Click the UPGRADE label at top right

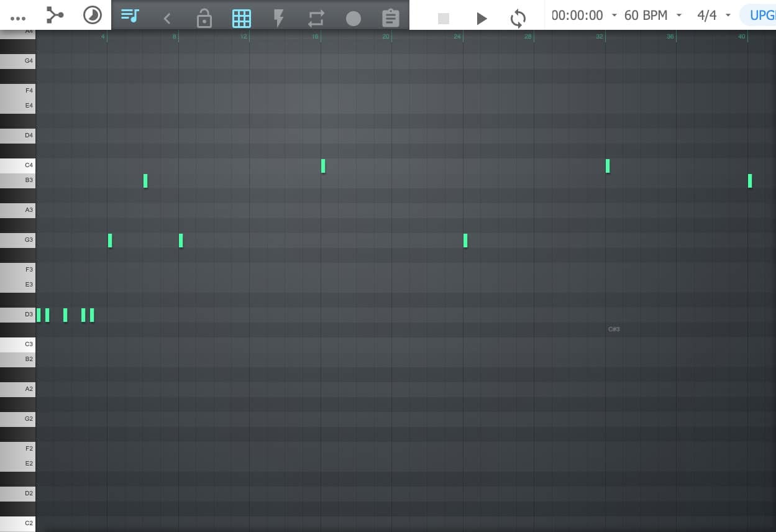tap(763, 15)
